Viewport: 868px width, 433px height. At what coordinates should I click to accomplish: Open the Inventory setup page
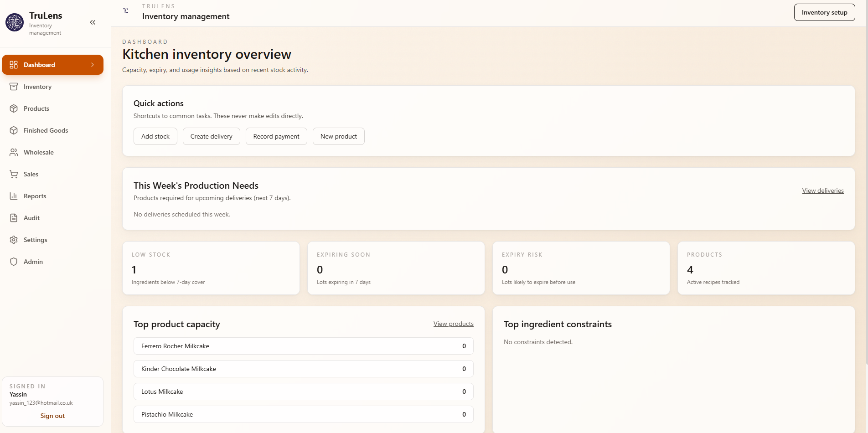click(824, 12)
